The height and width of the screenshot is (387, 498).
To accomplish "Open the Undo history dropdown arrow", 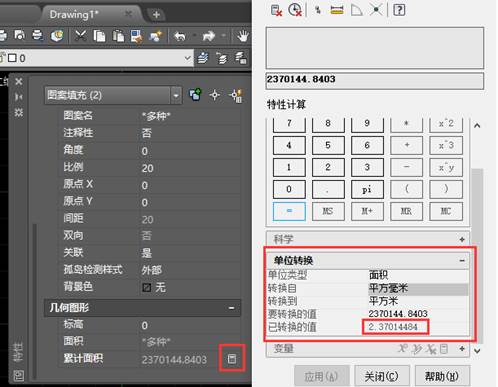I will [194, 35].
